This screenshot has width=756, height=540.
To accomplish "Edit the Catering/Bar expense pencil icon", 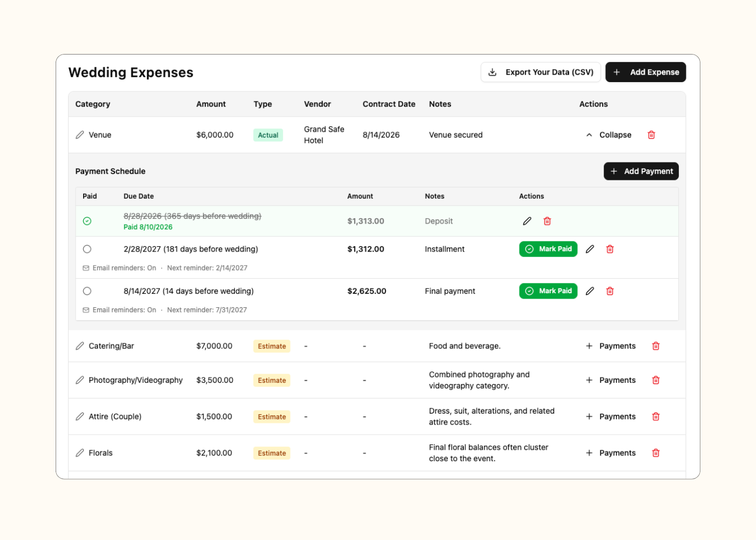I will click(80, 346).
